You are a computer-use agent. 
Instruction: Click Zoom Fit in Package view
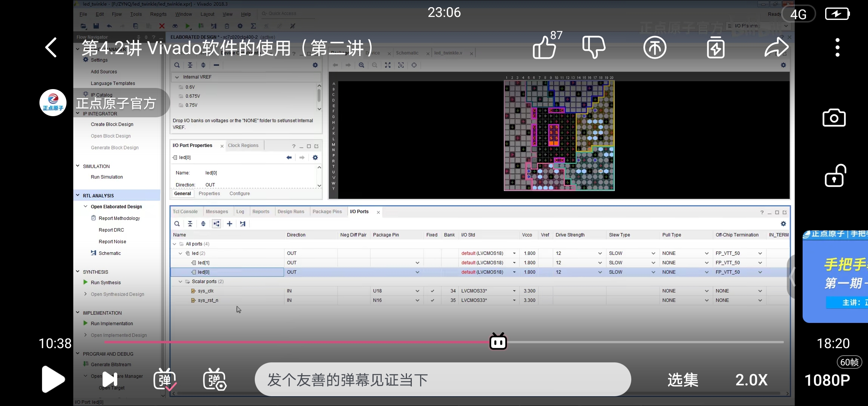click(x=388, y=65)
